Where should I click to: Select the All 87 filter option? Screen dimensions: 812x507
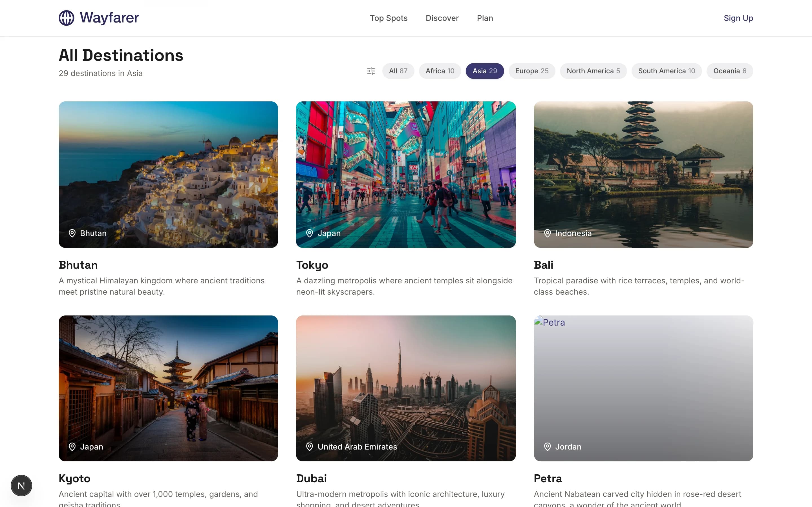[398, 71]
